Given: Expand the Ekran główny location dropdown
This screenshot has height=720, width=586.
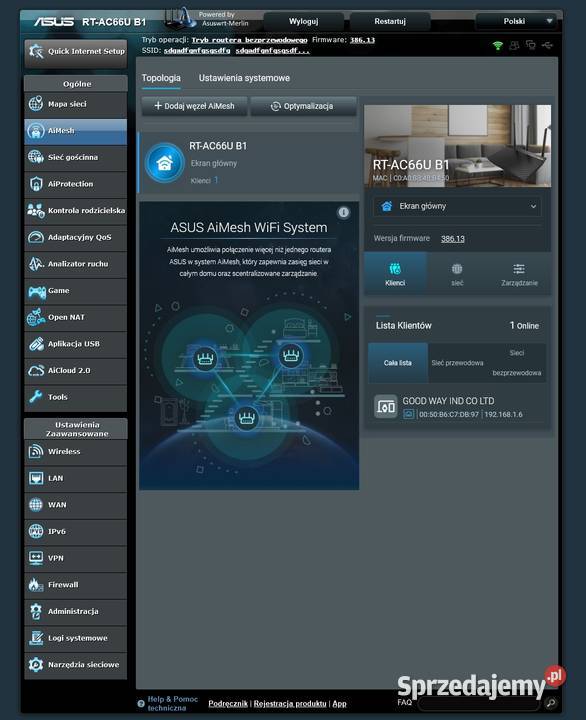Looking at the screenshot, I should 457,206.
